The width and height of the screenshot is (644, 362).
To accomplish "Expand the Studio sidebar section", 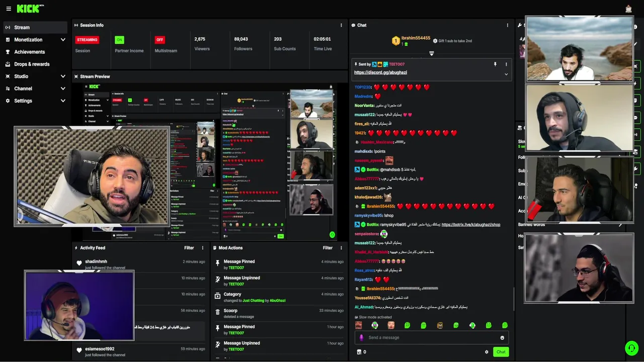I will coord(63,76).
